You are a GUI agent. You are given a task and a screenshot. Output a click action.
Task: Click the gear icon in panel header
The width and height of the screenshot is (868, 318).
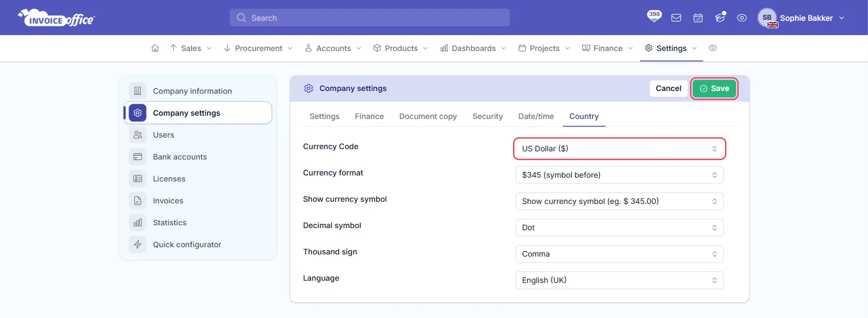308,88
